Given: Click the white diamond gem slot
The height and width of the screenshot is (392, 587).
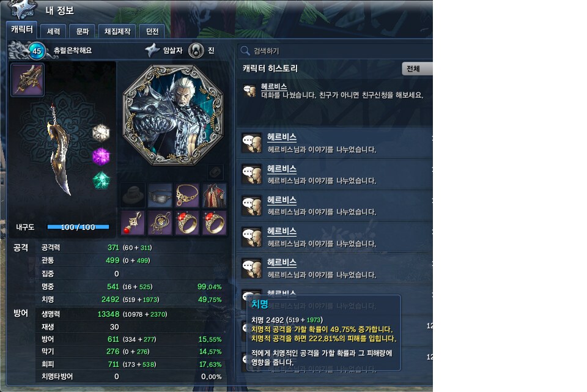Looking at the screenshot, I should point(101,133).
